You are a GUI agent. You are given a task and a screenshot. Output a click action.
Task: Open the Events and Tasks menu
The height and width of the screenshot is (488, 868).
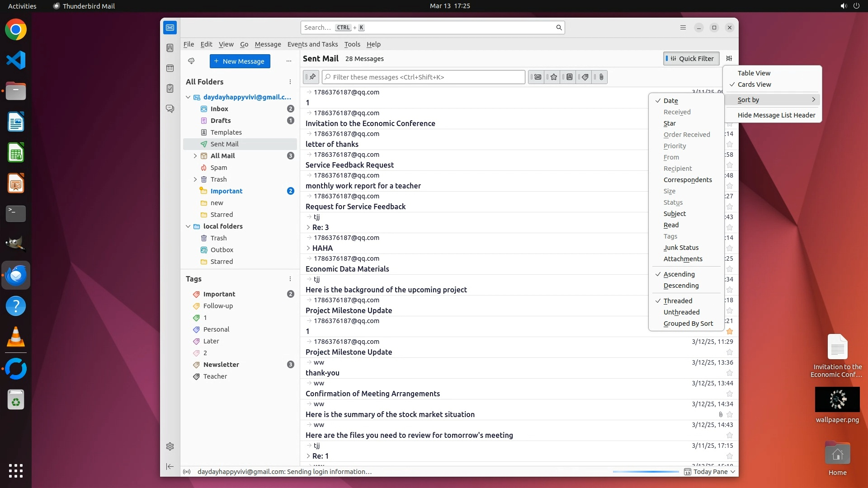click(x=312, y=44)
